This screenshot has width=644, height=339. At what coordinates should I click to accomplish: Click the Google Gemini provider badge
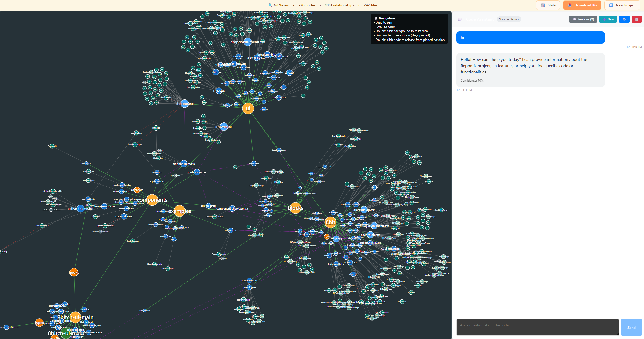click(509, 19)
